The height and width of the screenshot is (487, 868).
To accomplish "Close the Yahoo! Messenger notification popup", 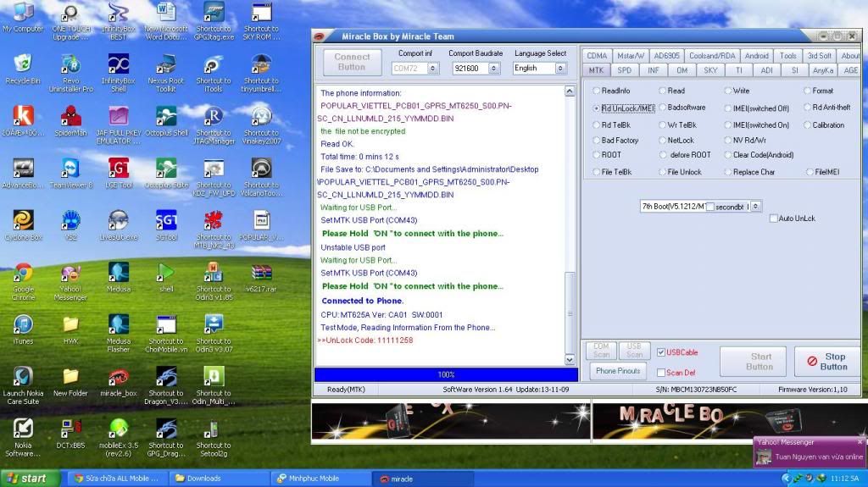I will coord(860,442).
